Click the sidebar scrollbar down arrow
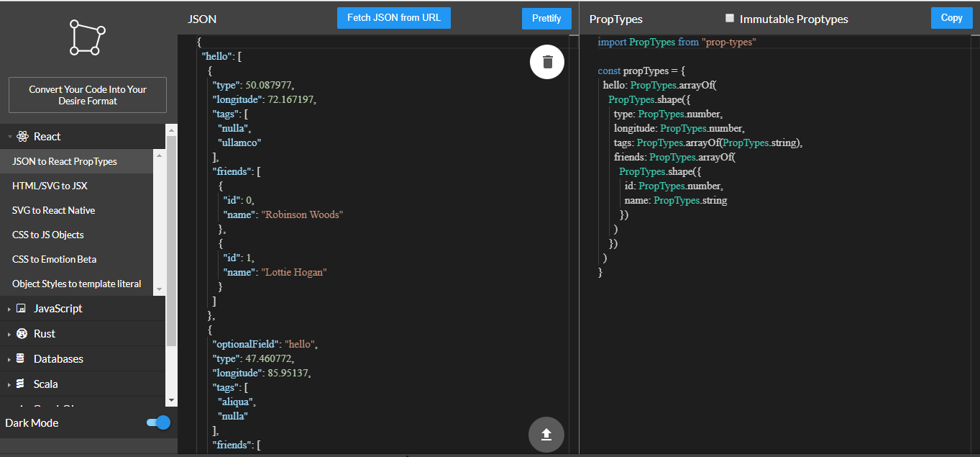 [171, 400]
